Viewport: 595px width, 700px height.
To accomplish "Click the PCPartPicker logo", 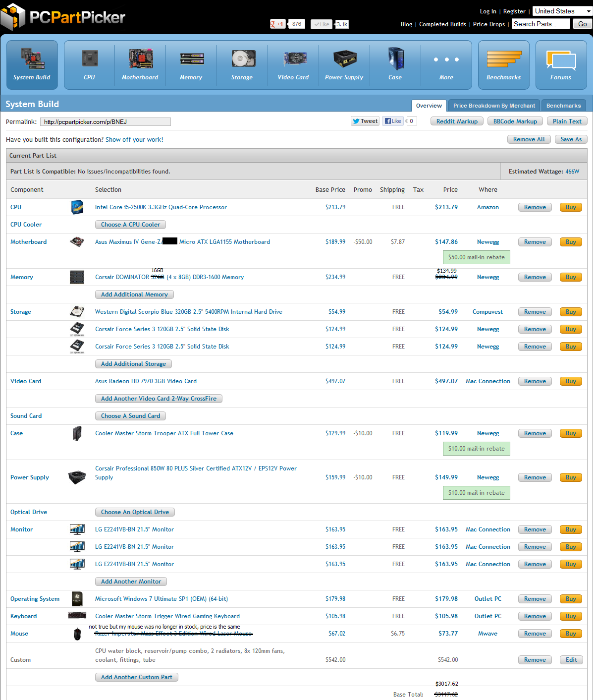I will [63, 17].
